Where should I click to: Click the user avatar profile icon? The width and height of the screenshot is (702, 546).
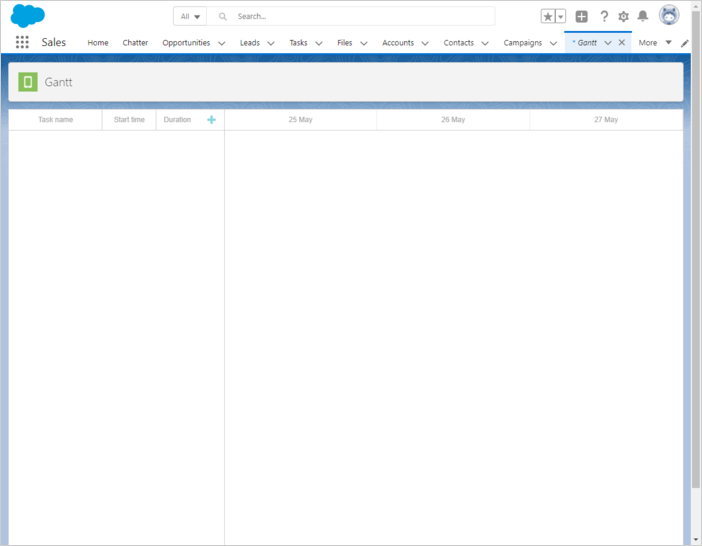coord(669,16)
